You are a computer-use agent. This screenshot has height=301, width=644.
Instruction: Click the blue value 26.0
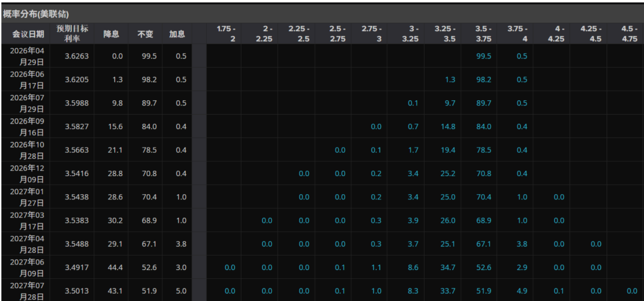click(448, 220)
